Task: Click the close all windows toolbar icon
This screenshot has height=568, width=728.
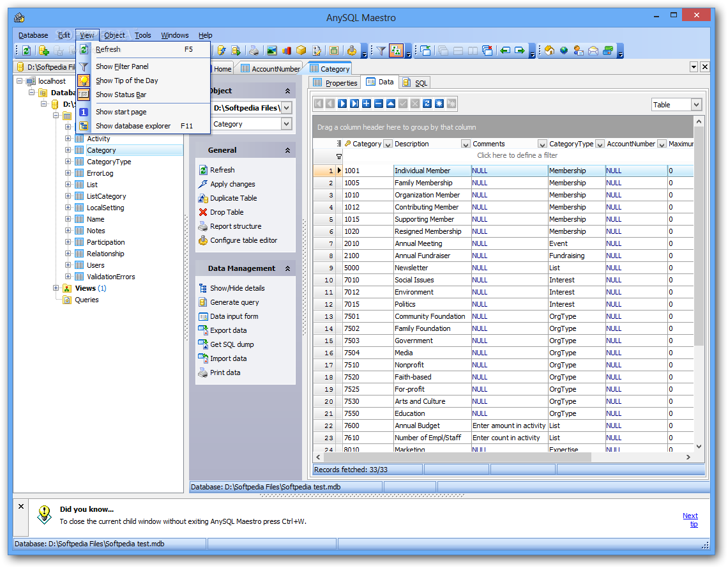Action: [487, 50]
